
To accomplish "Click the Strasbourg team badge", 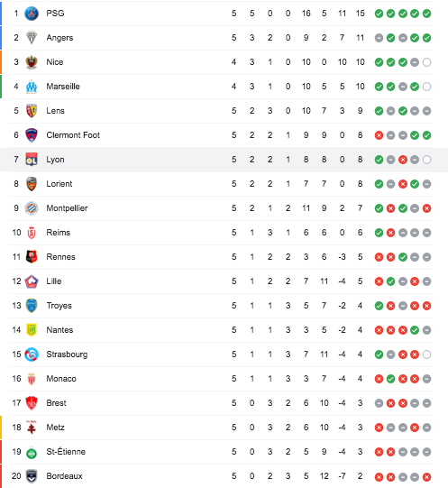I will click(32, 354).
